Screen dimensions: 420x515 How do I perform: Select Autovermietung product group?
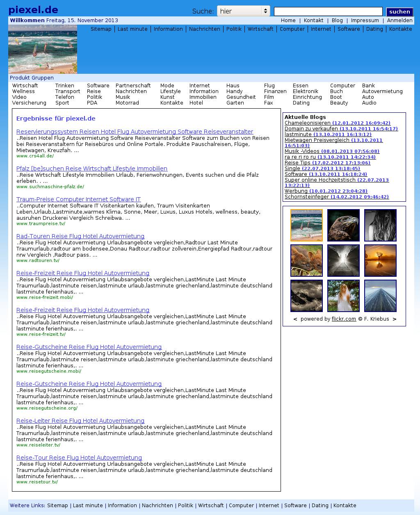coord(382,91)
